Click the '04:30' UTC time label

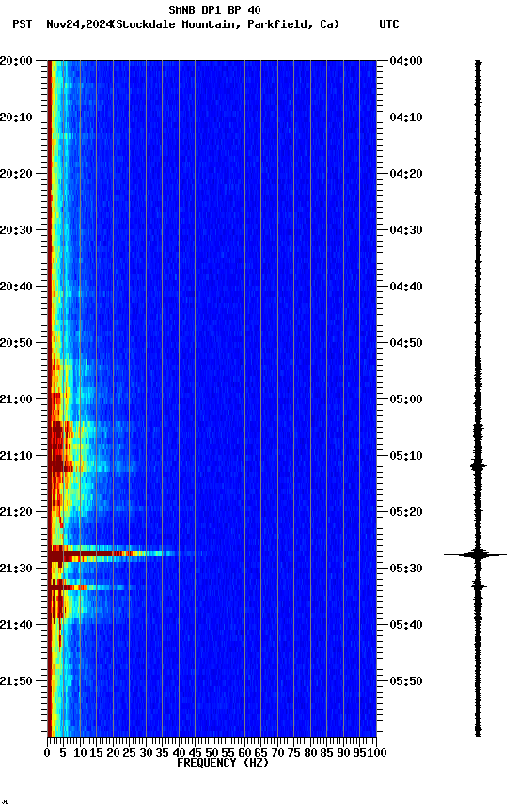pyautogui.click(x=406, y=230)
